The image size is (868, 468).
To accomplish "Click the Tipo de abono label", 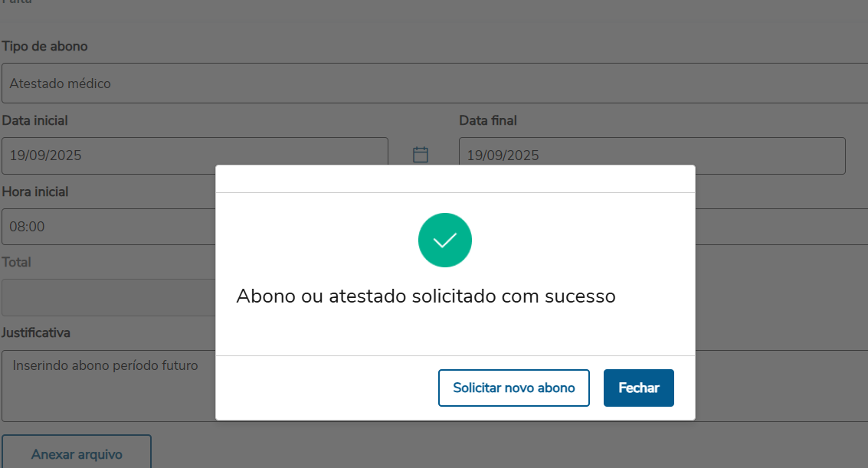I will click(x=45, y=47).
